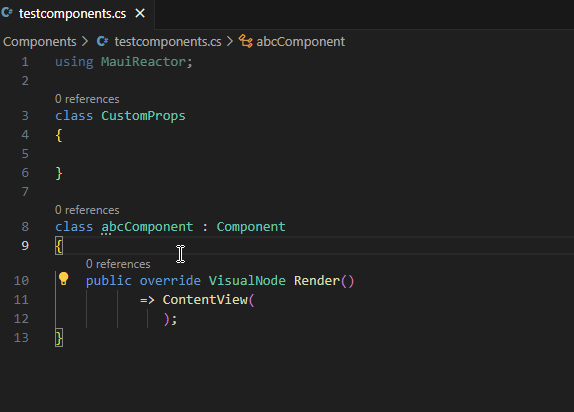
Task: Close the testcomponents.cs tab
Action: [140, 14]
